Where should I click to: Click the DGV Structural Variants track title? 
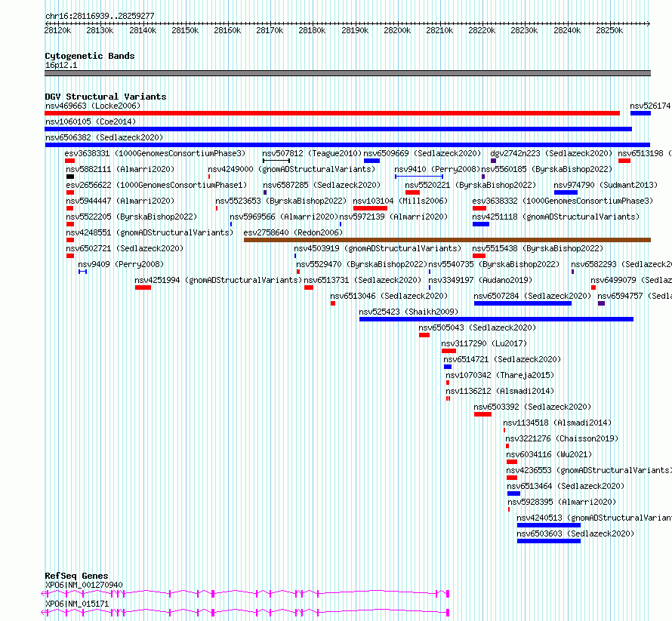106,97
